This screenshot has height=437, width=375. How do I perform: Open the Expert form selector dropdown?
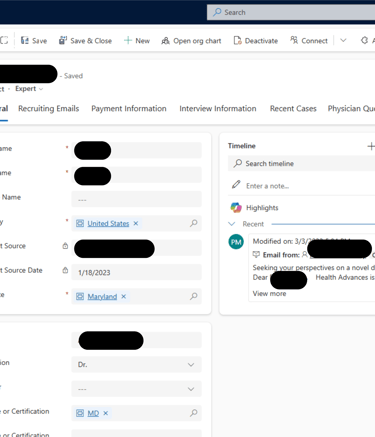coord(29,89)
